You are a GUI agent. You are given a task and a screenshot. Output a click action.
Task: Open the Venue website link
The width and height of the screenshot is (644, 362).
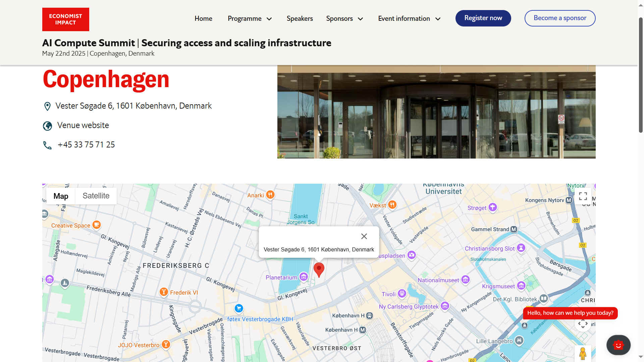click(83, 125)
